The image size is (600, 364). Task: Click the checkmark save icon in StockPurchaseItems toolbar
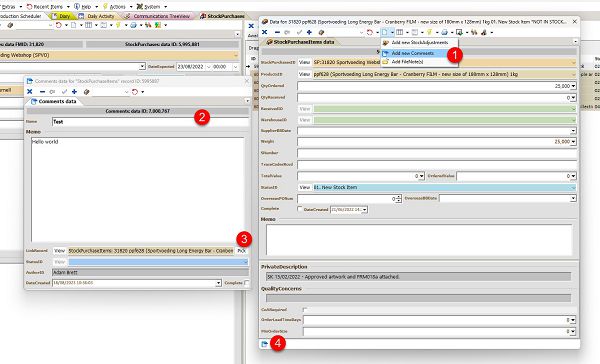tap(299, 32)
